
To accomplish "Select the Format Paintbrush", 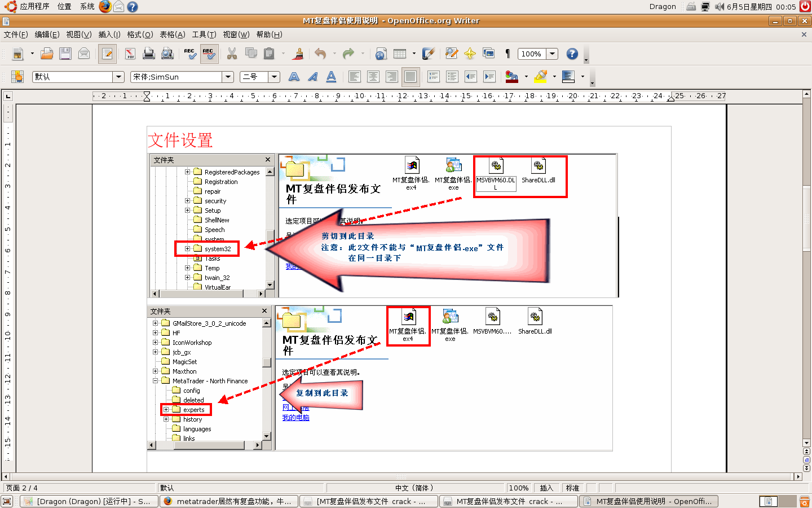I will [x=299, y=54].
